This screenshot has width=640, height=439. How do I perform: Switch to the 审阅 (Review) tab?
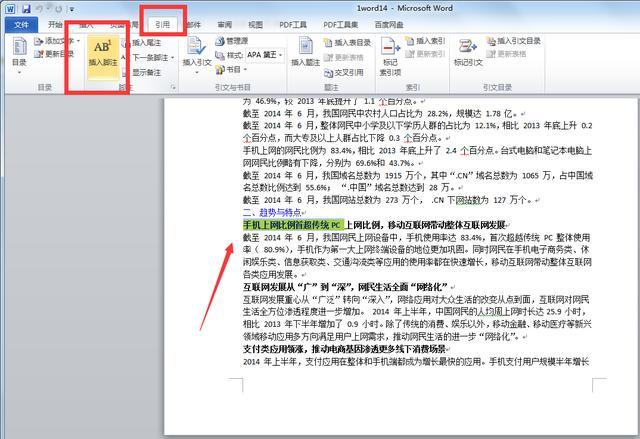pos(224,25)
